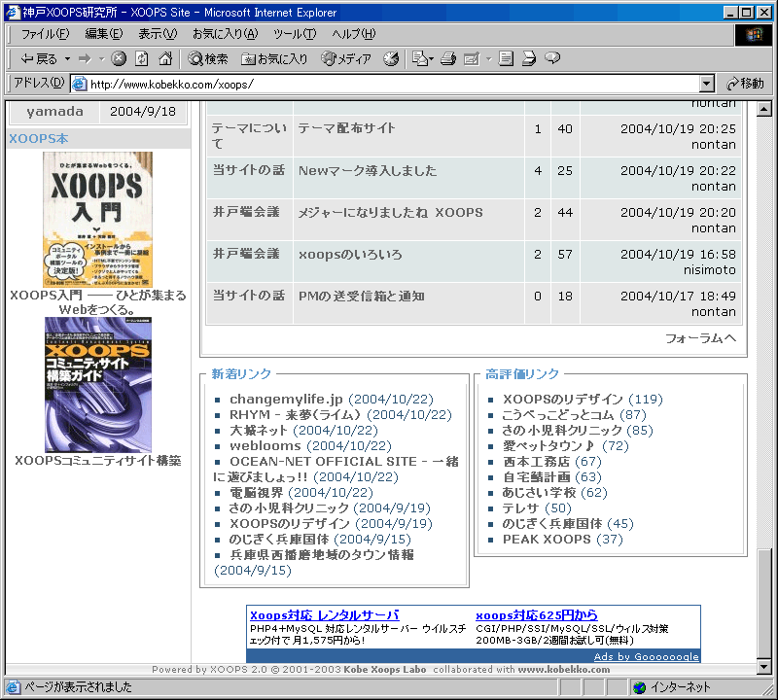Click the scrollbar down arrow
This screenshot has width=778, height=700.
pyautogui.click(x=764, y=666)
